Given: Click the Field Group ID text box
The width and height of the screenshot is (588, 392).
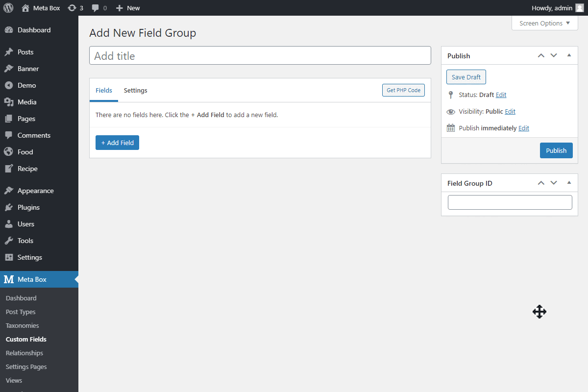Looking at the screenshot, I should (x=510, y=202).
